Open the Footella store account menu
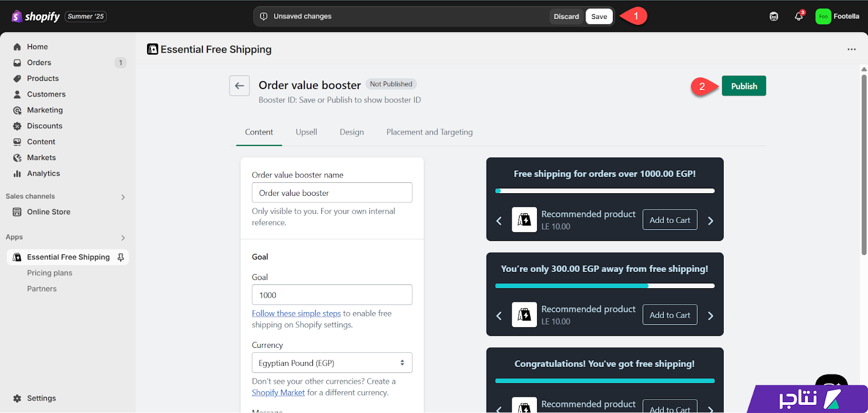Viewport: 868px width, 413px height. pyautogui.click(x=837, y=16)
